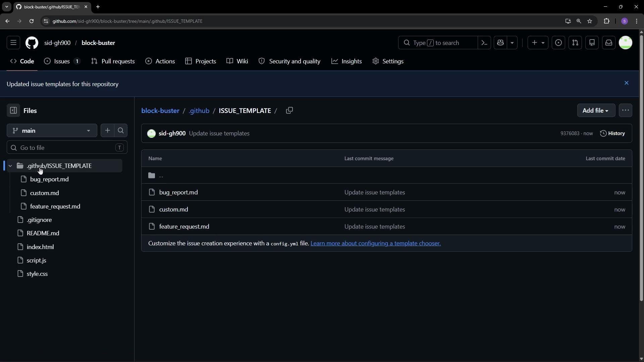Open custom.md in file list
This screenshot has height=362, width=644.
(173, 209)
